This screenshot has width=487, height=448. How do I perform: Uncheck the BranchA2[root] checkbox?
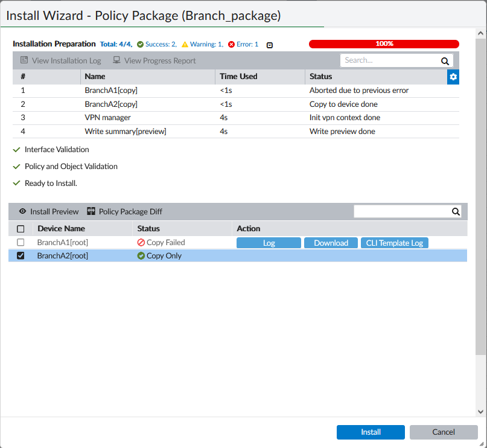21,255
